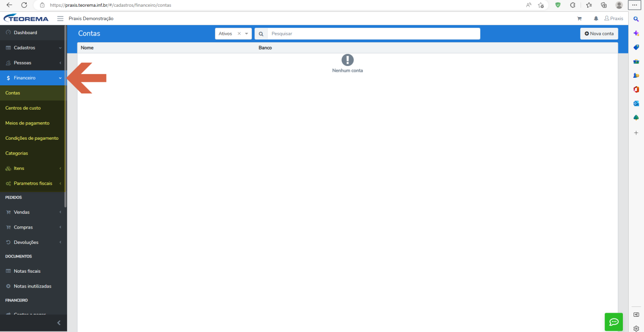Image resolution: width=644 pixels, height=332 pixels.
Task: Open browser Collections icon
Action: coord(604,5)
